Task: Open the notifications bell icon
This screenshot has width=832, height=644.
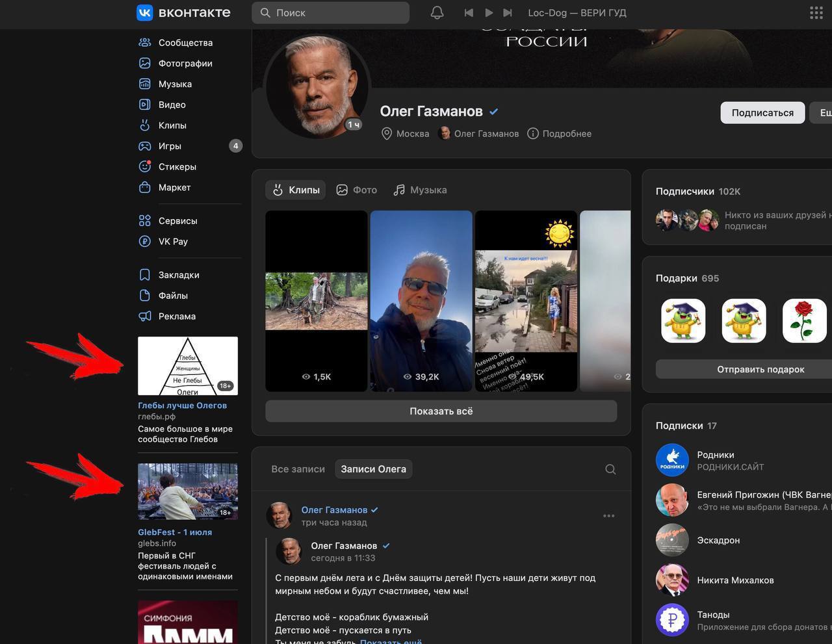Action: click(437, 12)
